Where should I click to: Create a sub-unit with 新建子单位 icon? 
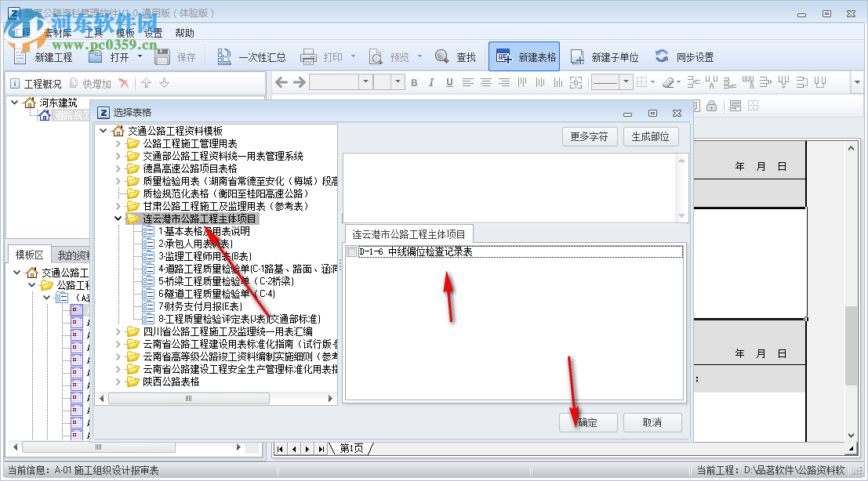(604, 56)
